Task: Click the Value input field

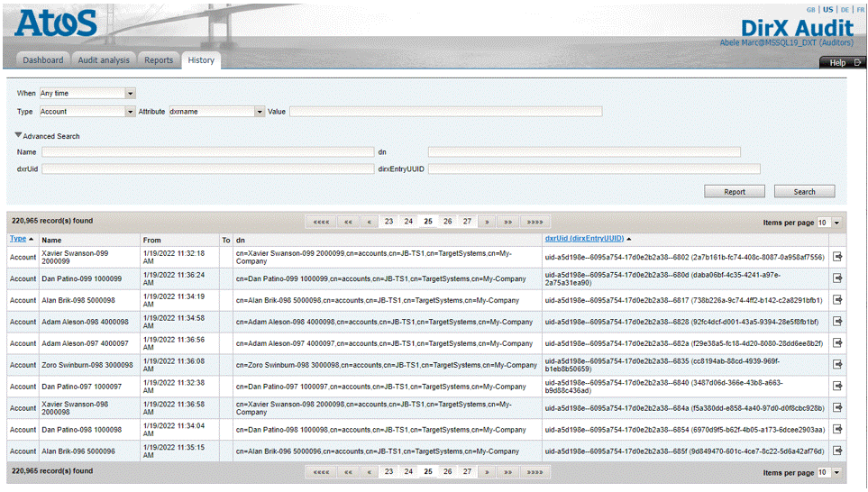Action: click(445, 112)
